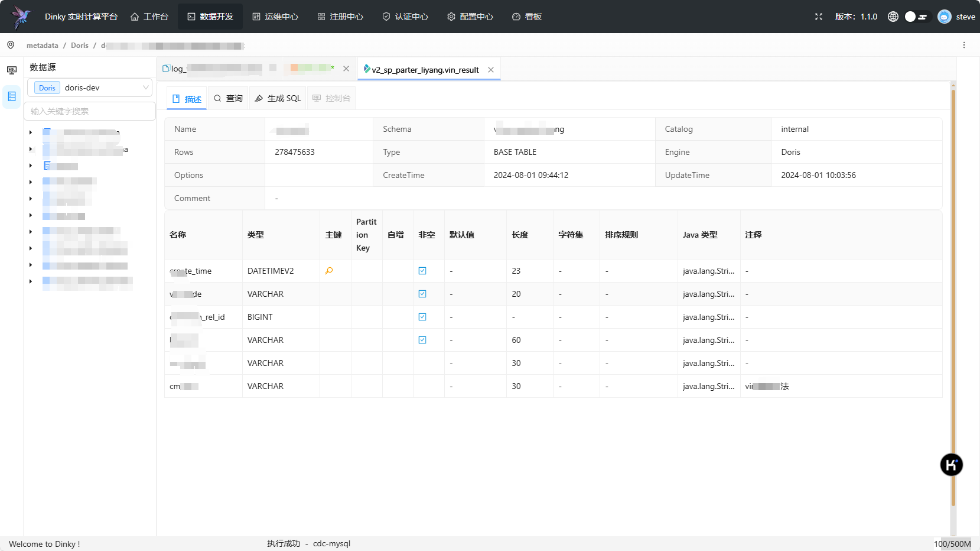Toggle the not-null checkbox for create_time
Screen dimensions: 980x551
422,271
